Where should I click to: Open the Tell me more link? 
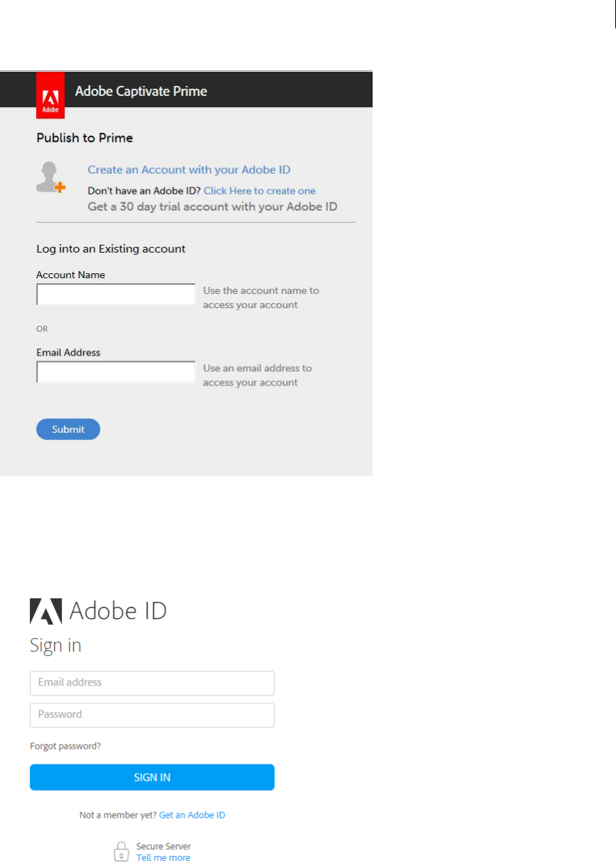pyautogui.click(x=163, y=857)
